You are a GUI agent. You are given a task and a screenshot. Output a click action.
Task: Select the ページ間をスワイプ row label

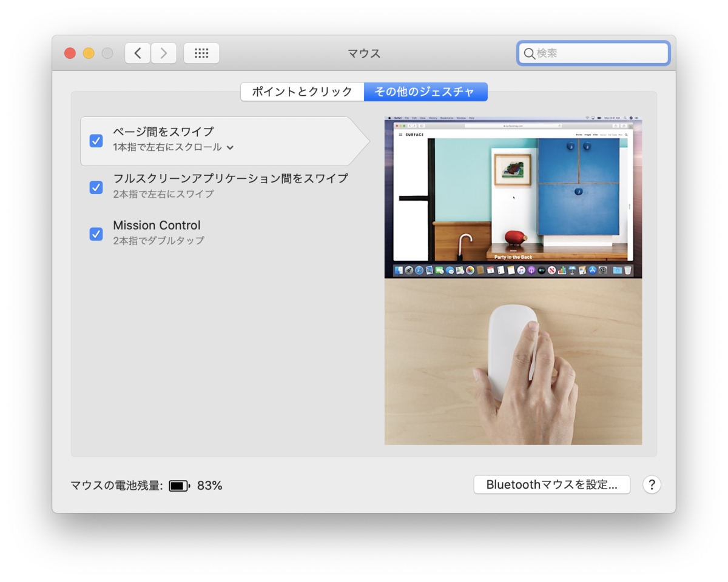(163, 132)
